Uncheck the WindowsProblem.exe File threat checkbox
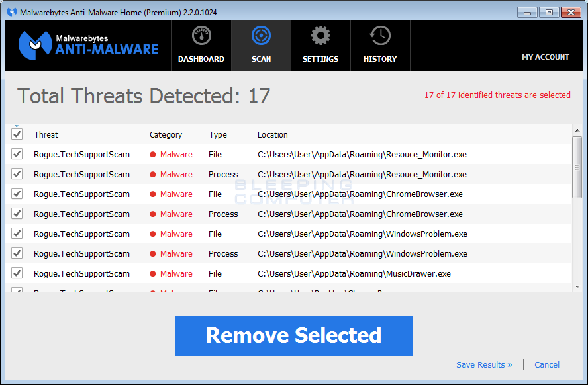Image resolution: width=588 pixels, height=385 pixels. pos(17,234)
